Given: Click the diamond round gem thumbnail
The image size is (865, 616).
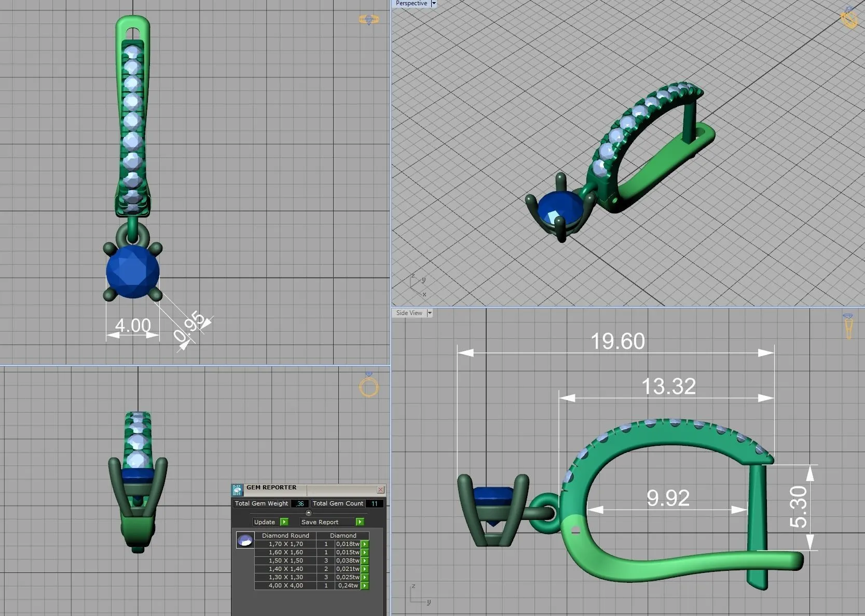Looking at the screenshot, I should click(245, 540).
